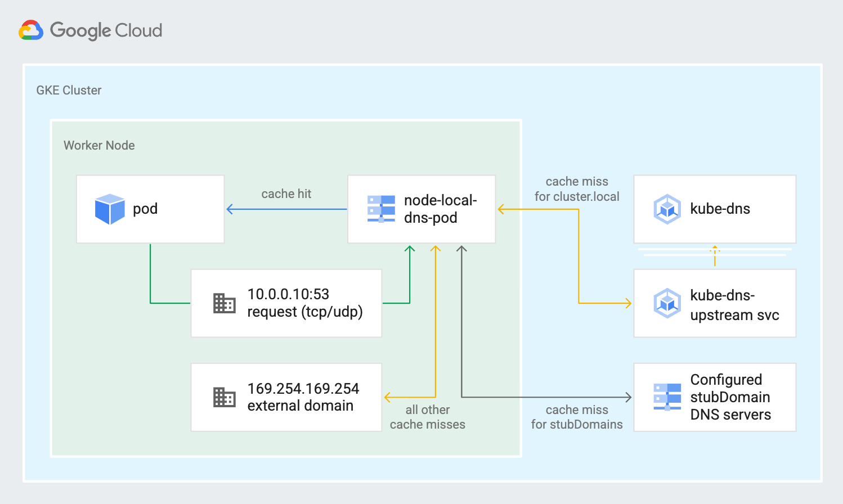
Task: Click the Google Cloud logo icon
Action: pos(31,30)
